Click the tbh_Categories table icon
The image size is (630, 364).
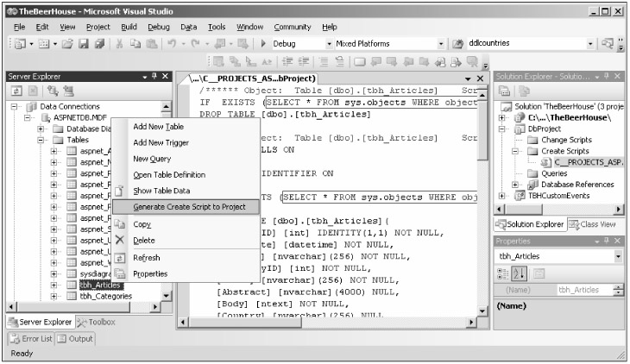pyautogui.click(x=72, y=296)
